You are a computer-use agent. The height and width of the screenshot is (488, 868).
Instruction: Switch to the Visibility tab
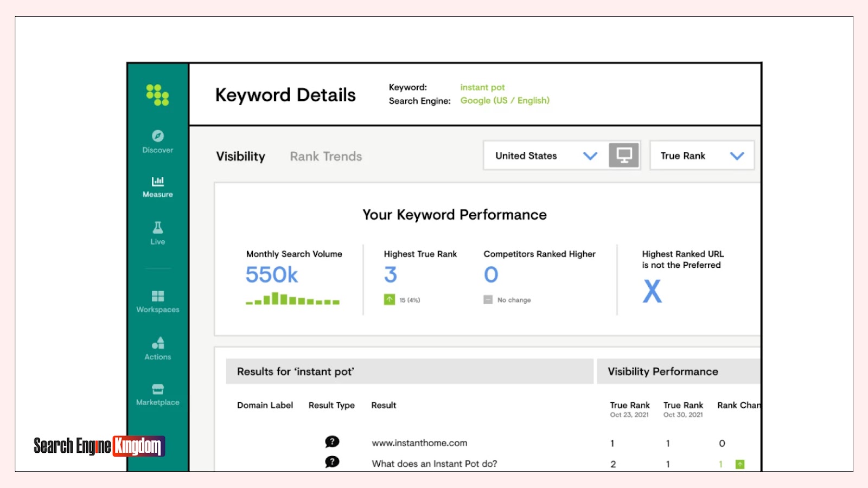pyautogui.click(x=241, y=157)
